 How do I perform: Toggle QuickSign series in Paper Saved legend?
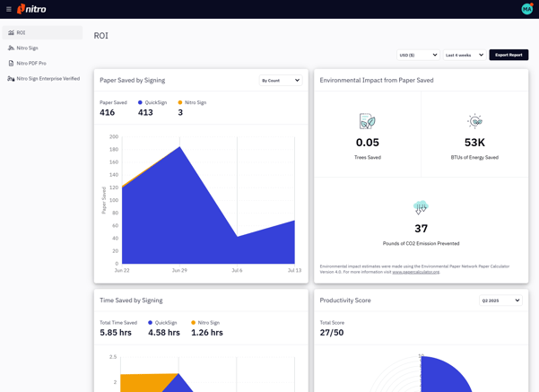155,102
